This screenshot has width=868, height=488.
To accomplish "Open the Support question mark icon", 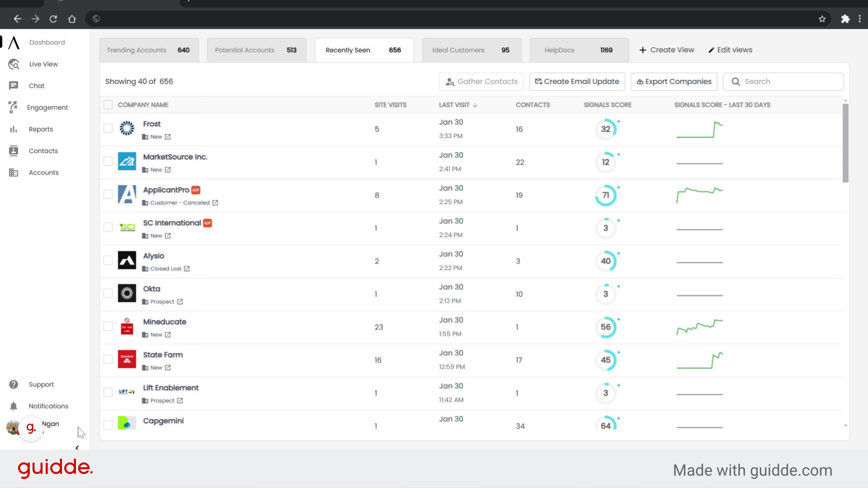I will coord(14,385).
